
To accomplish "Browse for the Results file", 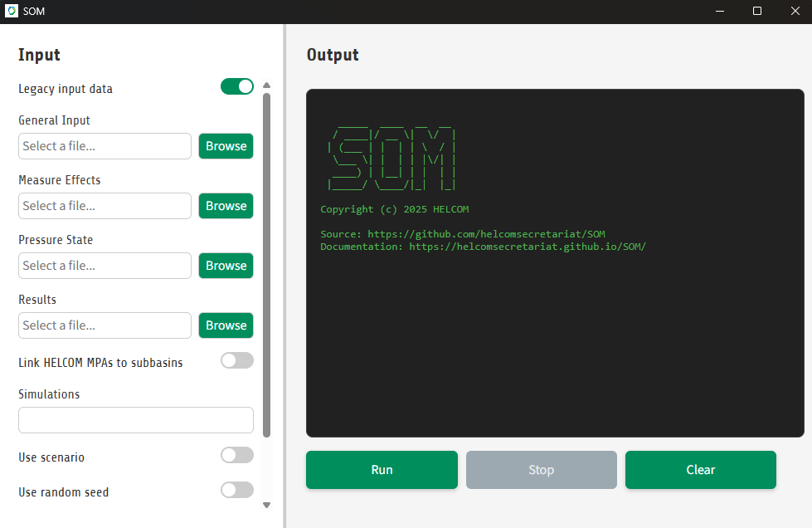I will coord(226,325).
